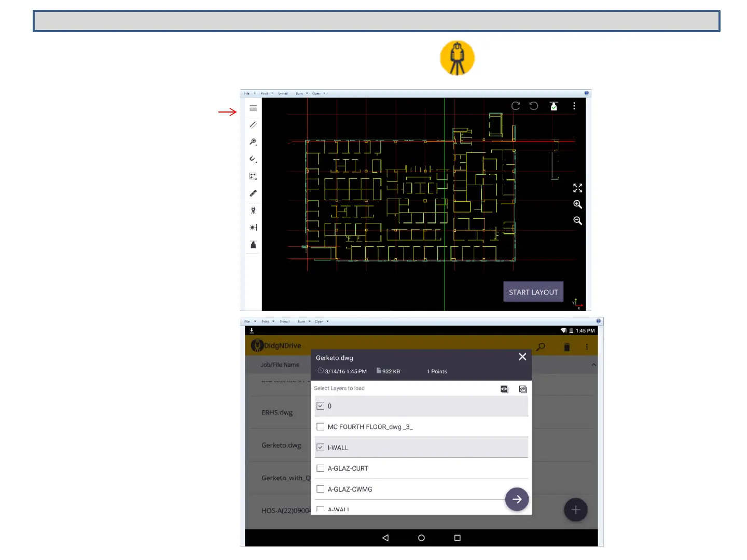
Task: Select the point search magnifier tool
Action: (253, 142)
